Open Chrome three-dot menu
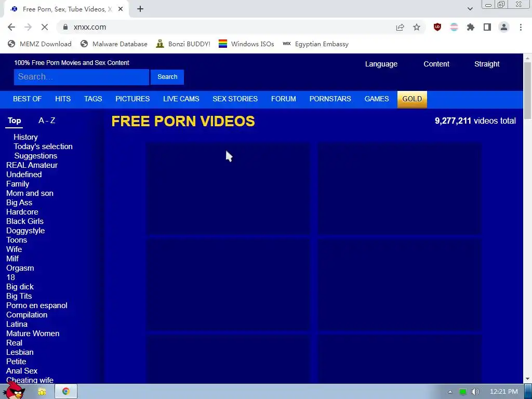The width and height of the screenshot is (532, 399). point(521,27)
